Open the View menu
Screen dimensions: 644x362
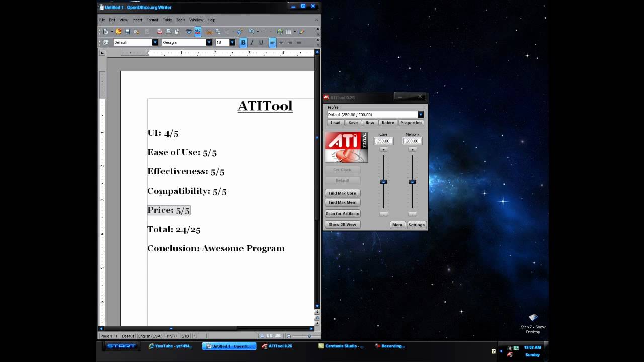tap(124, 20)
